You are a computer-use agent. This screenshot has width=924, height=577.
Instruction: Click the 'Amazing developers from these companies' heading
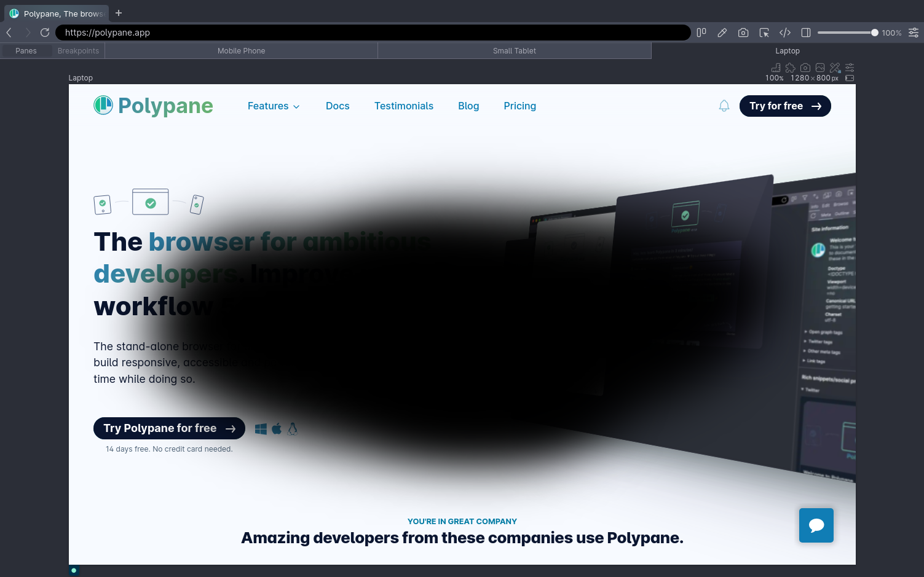[462, 538]
